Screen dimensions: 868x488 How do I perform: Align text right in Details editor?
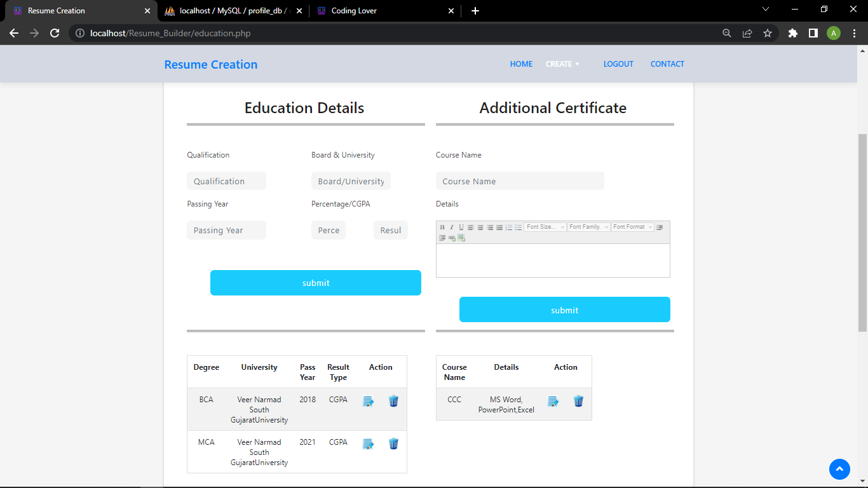pos(490,227)
